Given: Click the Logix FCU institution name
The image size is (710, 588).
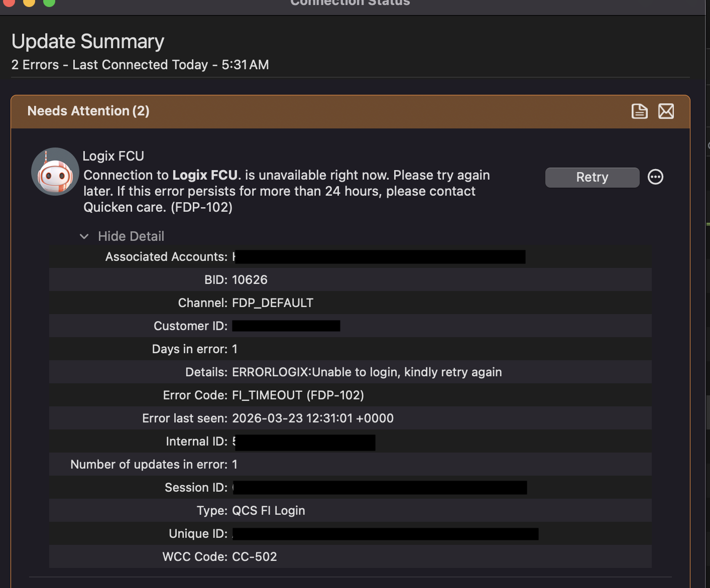Looking at the screenshot, I should click(113, 156).
